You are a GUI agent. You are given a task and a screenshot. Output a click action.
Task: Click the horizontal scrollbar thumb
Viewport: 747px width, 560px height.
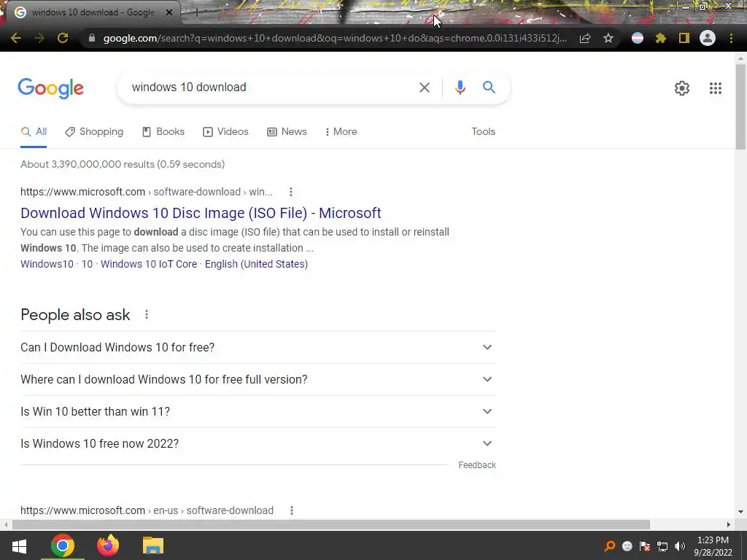[x=330, y=525]
